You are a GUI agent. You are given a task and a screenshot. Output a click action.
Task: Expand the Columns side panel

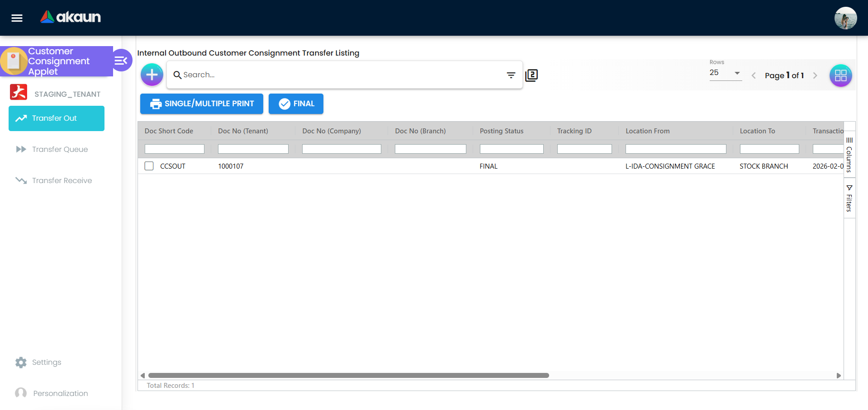point(849,154)
